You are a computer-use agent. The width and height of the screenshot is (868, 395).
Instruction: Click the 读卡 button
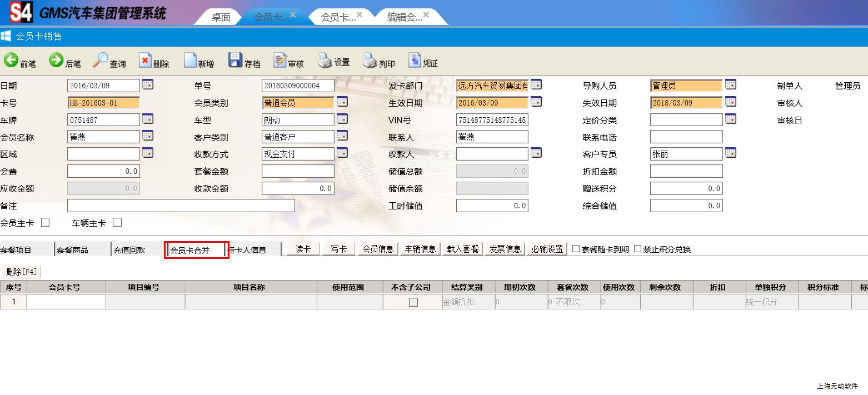tap(303, 249)
